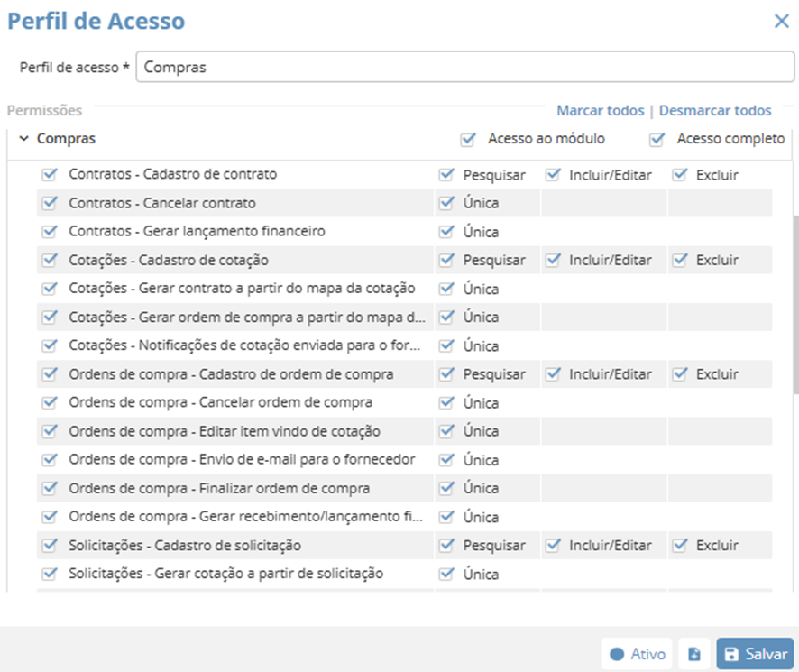Uncheck Excluir for Cotações - Cadastro de cotação
The height and width of the screenshot is (672, 799).
(x=680, y=260)
